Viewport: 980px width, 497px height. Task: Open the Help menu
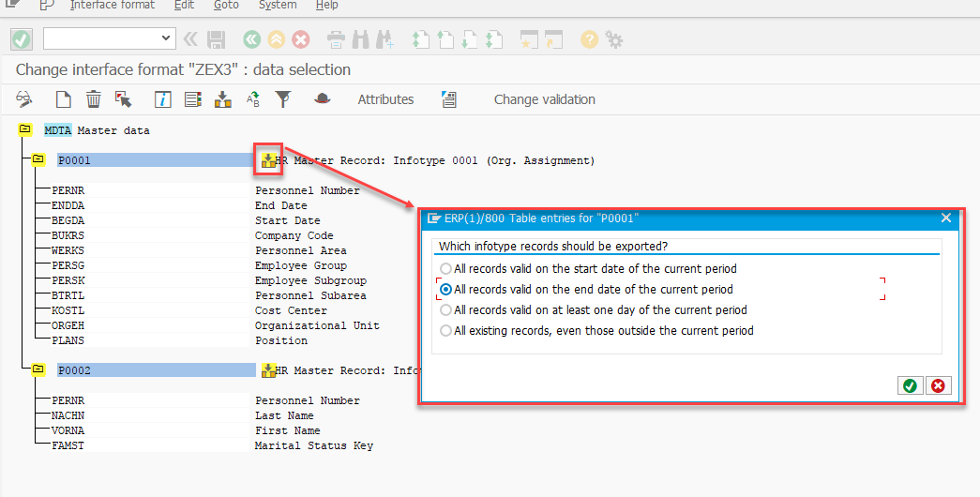pos(327,5)
